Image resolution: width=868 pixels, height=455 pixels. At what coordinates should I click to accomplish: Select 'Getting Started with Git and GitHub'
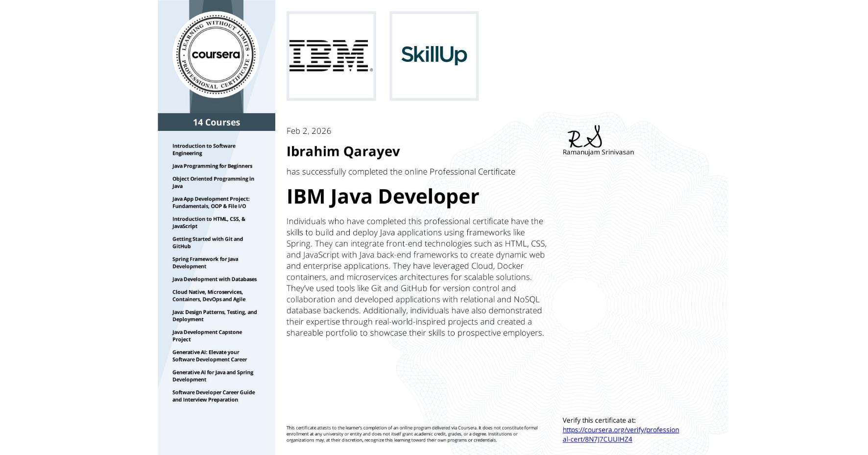208,243
